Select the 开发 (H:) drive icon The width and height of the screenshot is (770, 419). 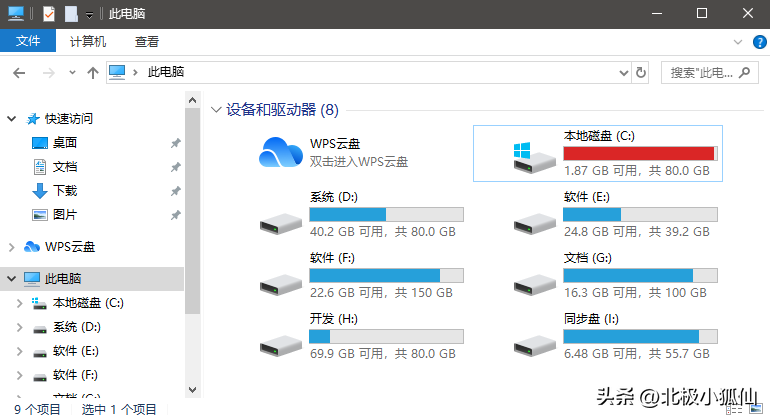coord(280,345)
